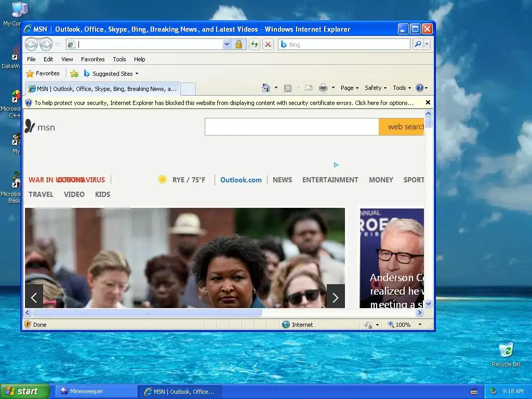Click the Internet zone globe icon
The width and height of the screenshot is (532, 399).
[x=286, y=324]
